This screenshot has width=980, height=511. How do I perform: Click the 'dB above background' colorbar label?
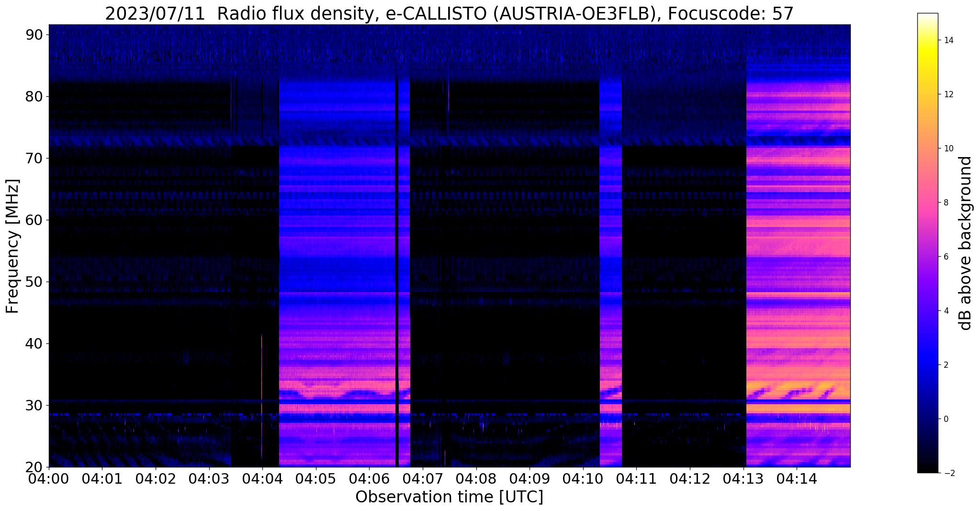pyautogui.click(x=965, y=243)
